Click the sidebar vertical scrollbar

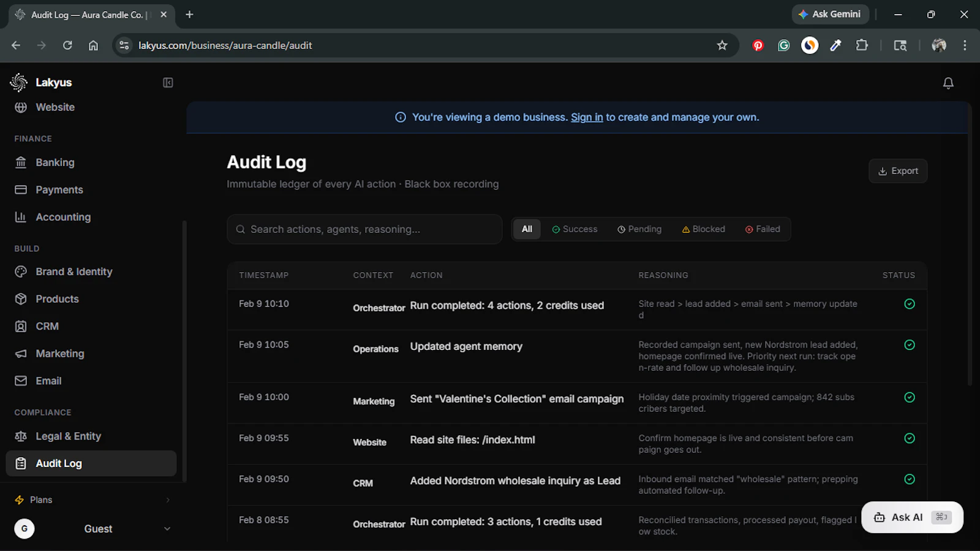coord(184,351)
